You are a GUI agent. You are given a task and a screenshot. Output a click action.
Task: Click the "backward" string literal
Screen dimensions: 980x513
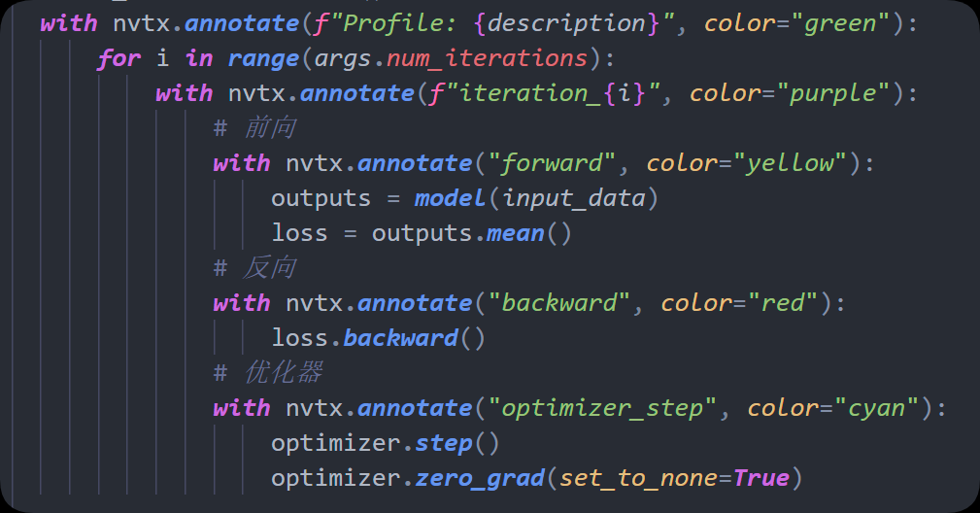coord(559,303)
